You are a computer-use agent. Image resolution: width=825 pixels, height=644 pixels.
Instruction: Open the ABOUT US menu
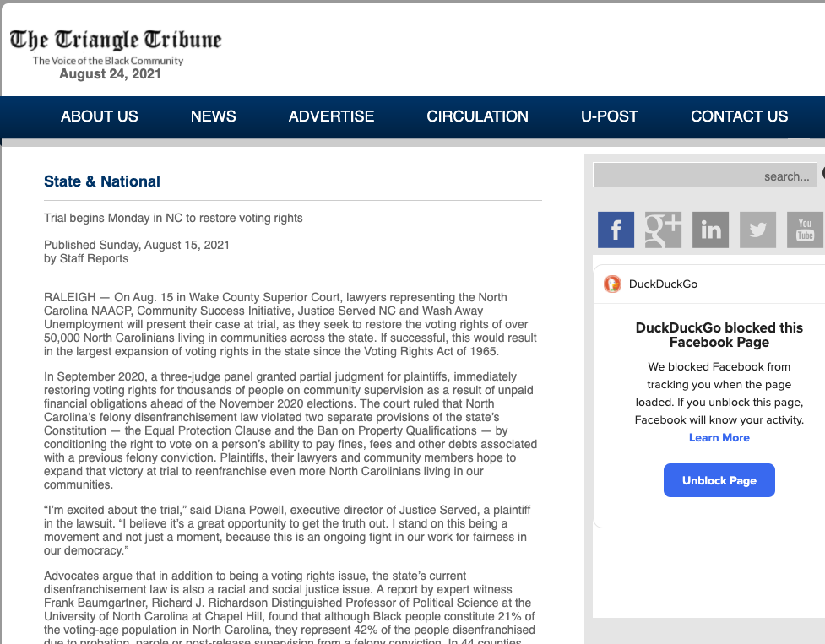pyautogui.click(x=100, y=116)
